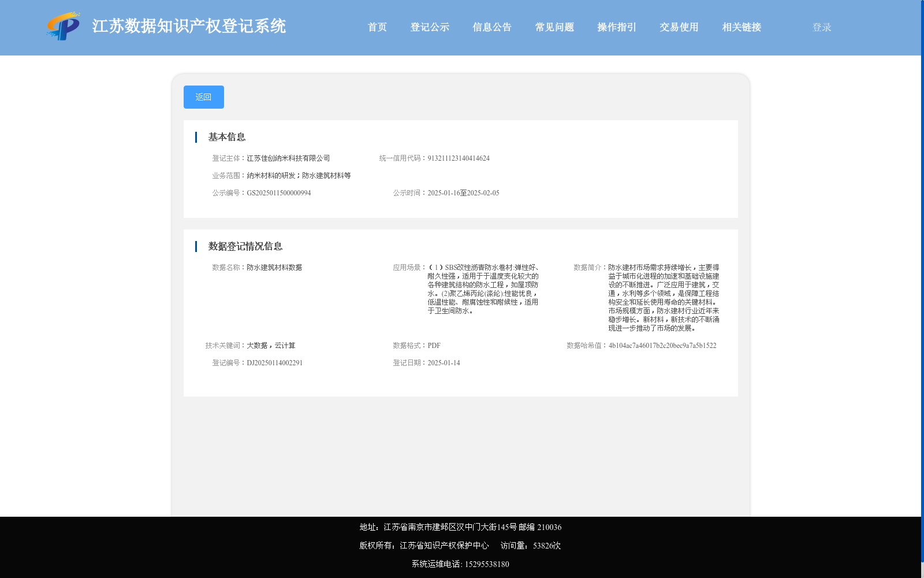924x578 pixels.
Task: Click the system logo icon in the header
Action: [x=64, y=26]
